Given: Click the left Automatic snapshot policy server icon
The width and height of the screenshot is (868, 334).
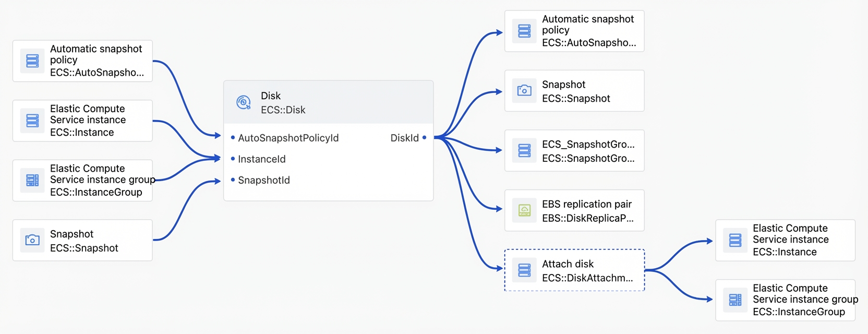Looking at the screenshot, I should tap(32, 61).
